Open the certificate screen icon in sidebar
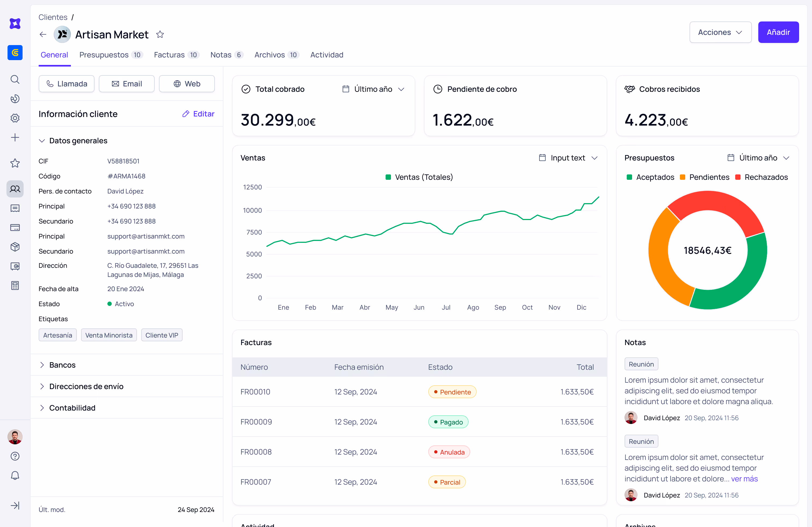 (x=15, y=266)
